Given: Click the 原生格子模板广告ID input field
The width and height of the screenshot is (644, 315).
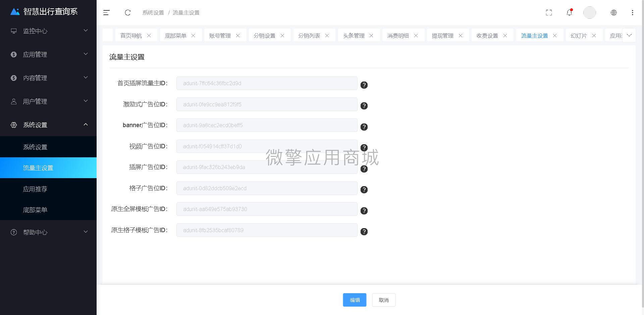Looking at the screenshot, I should click(267, 230).
